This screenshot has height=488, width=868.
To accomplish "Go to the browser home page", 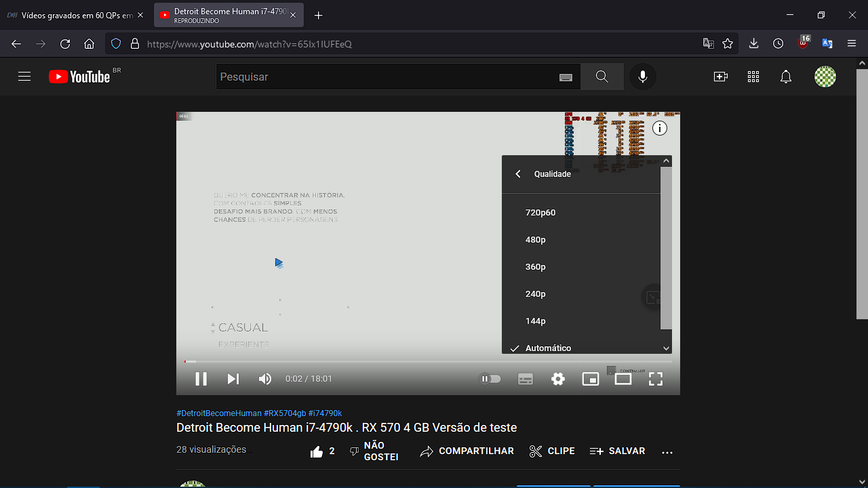I will pos(90,44).
